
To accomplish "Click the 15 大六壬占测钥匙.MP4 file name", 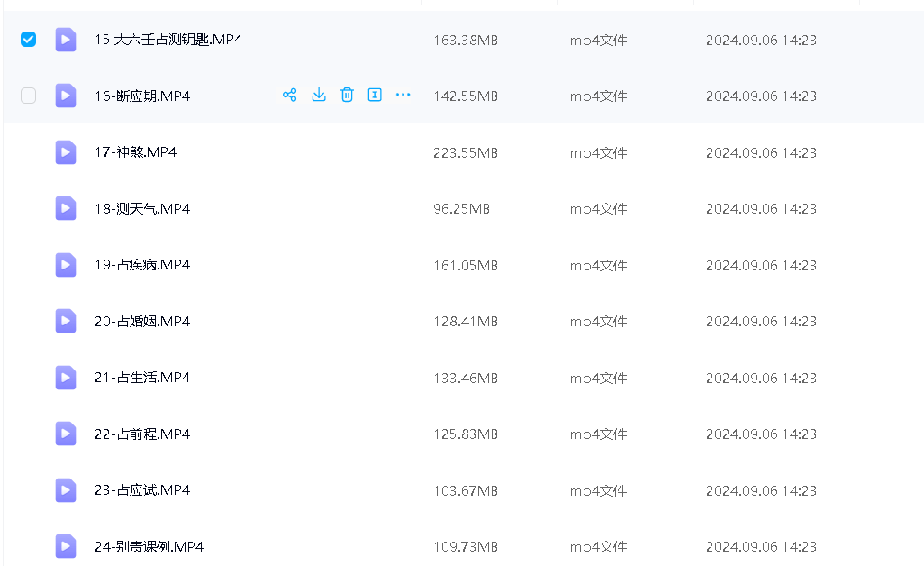I will [168, 40].
